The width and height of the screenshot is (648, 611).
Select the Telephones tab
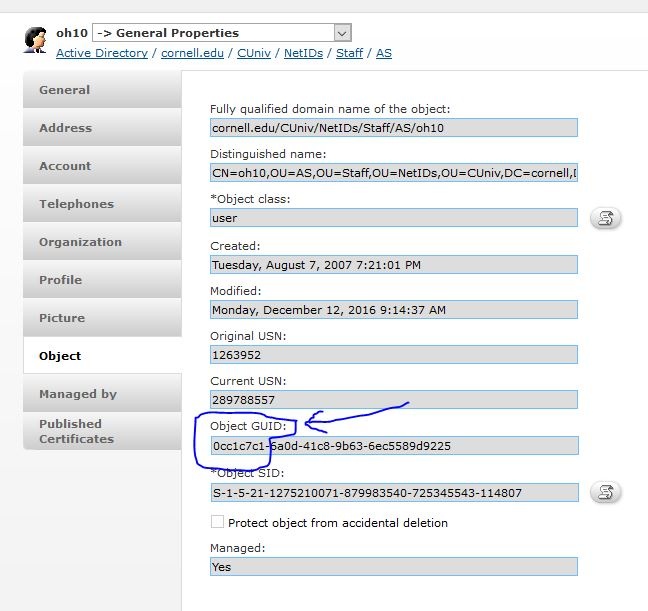(x=102, y=204)
